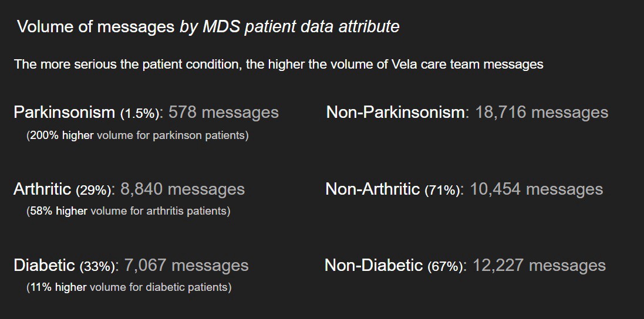Viewport: 644px width, 319px height.
Task: Click the 578 messages value
Action: 224,113
